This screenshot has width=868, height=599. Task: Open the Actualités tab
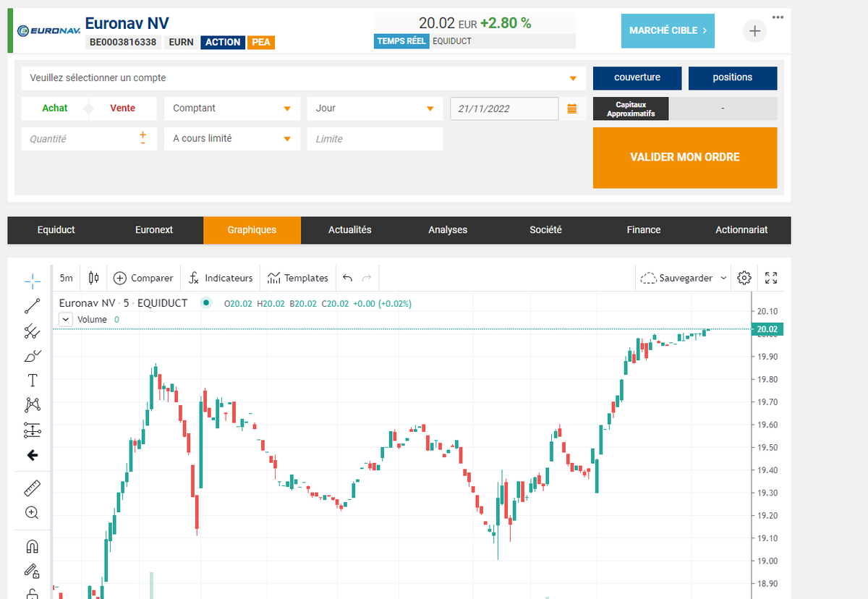350,230
